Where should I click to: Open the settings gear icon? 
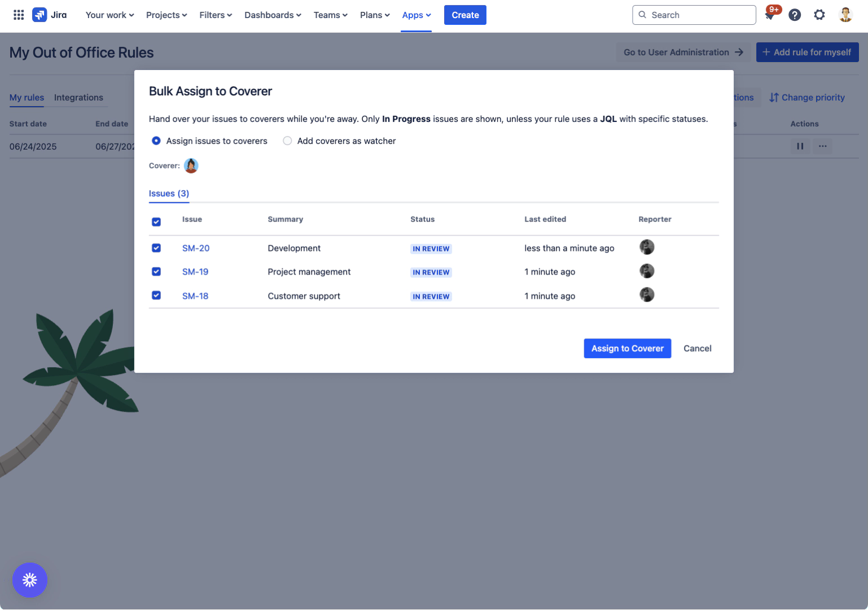click(819, 15)
